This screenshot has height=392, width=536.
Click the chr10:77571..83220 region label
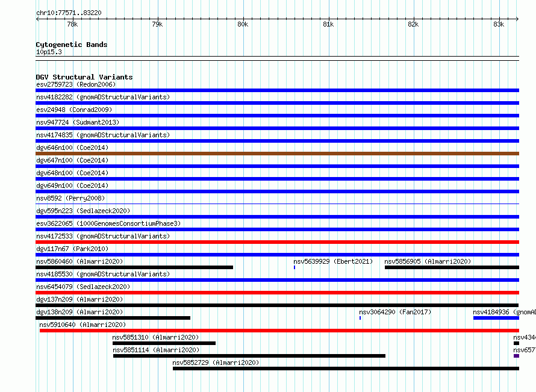point(69,13)
